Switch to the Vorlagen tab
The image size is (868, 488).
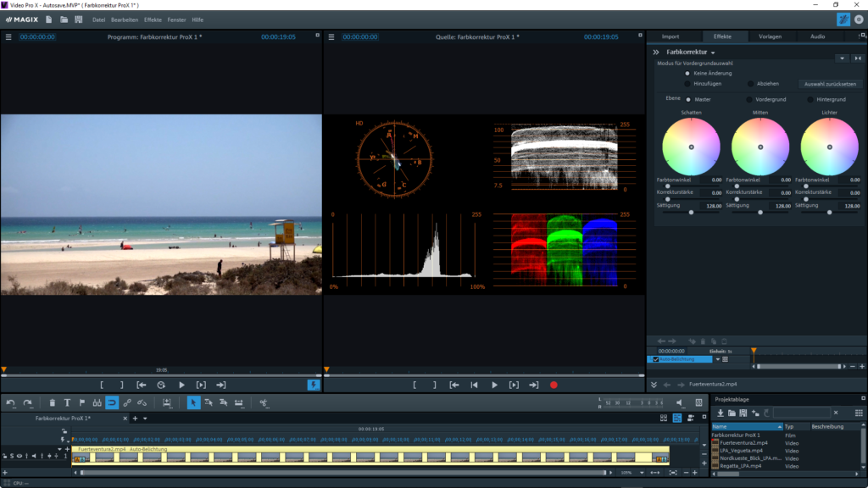tap(770, 36)
